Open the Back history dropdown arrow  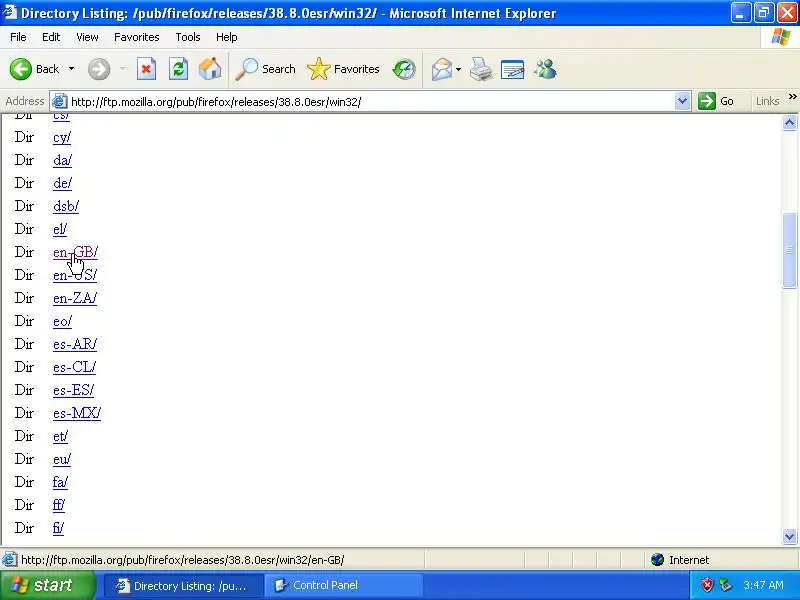[x=71, y=69]
